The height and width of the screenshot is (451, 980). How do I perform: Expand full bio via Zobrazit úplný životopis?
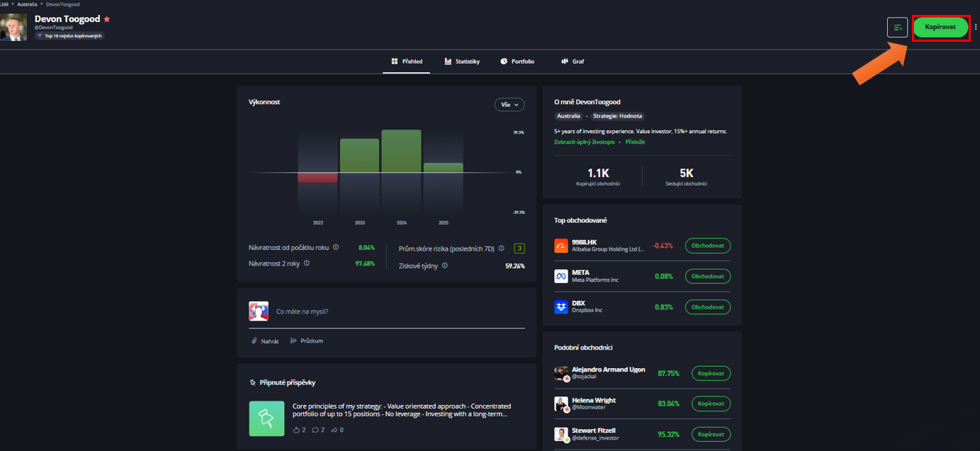tap(585, 142)
